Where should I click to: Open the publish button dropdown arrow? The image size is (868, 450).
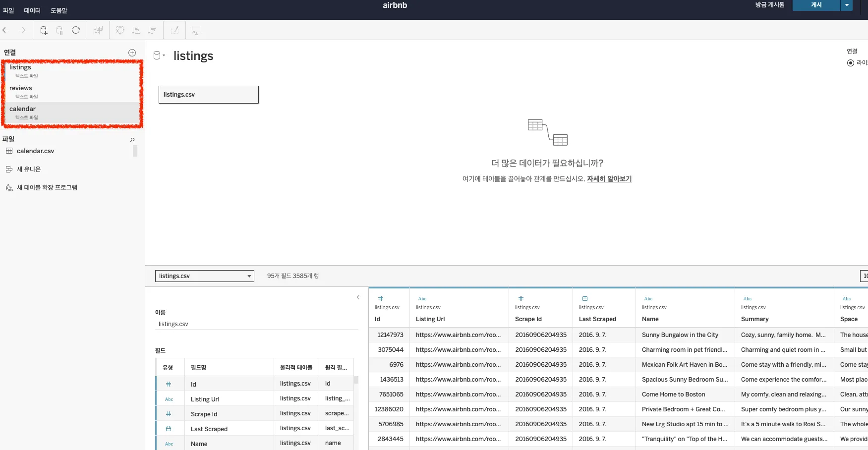847,5
